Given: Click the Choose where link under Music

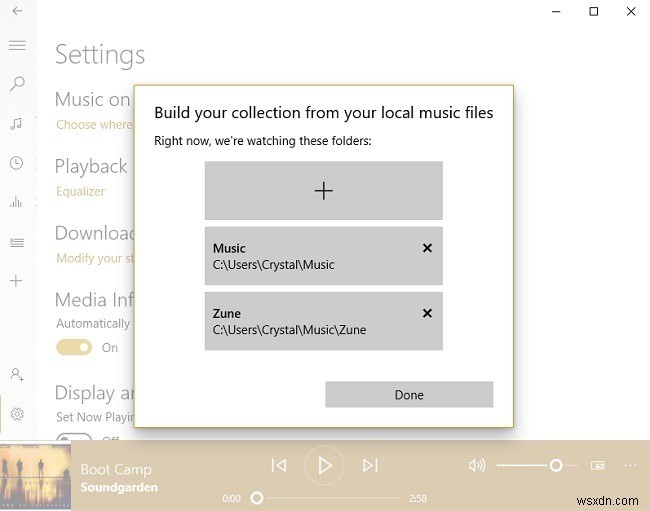Looking at the screenshot, I should coord(95,124).
